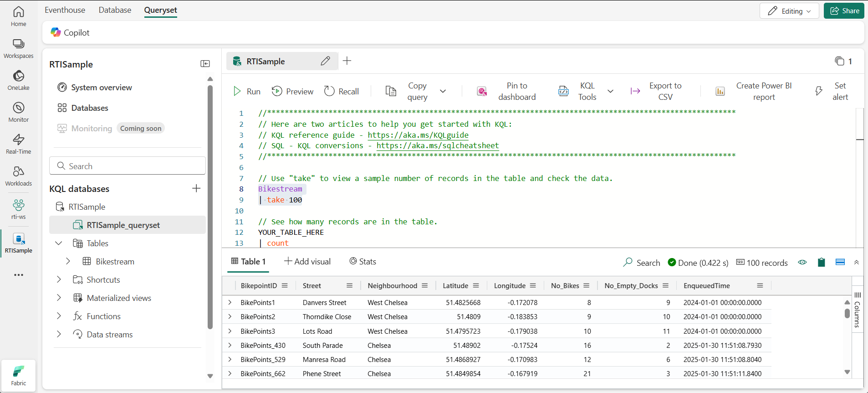
Task: Open Copy query dropdown arrow
Action: 443,91
